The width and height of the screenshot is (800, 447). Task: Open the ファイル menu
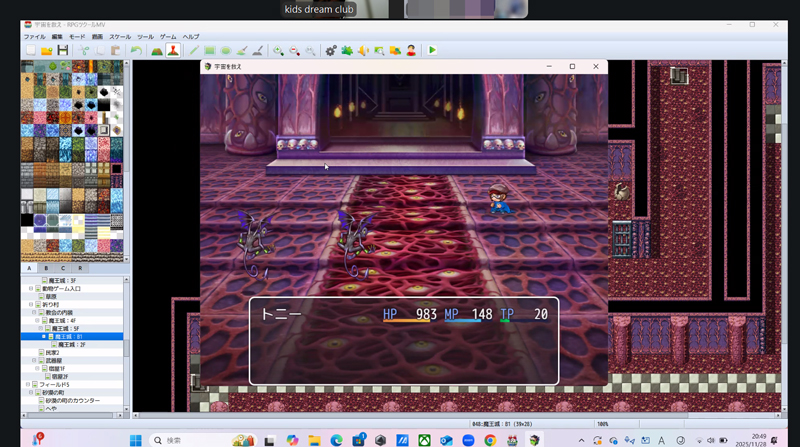(34, 36)
